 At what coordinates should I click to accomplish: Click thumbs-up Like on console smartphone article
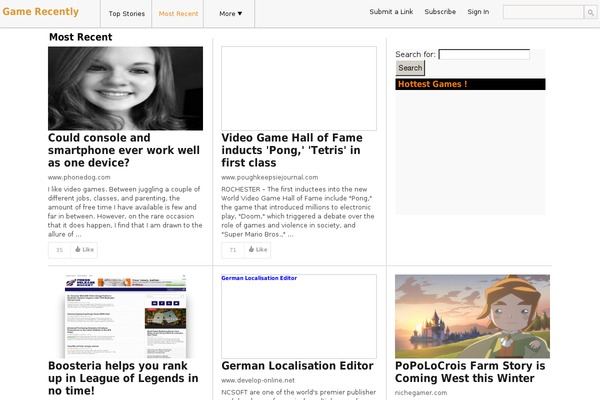(x=84, y=250)
